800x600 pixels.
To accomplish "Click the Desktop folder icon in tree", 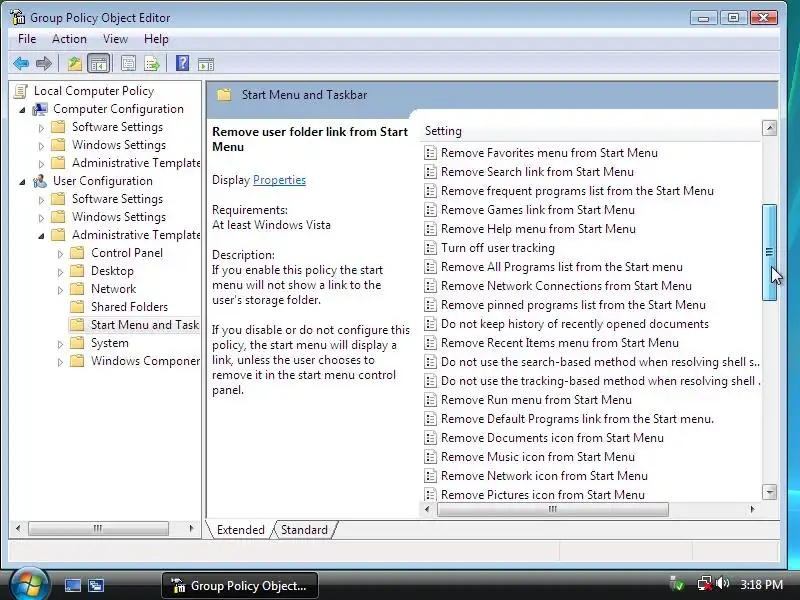I will click(x=77, y=271).
